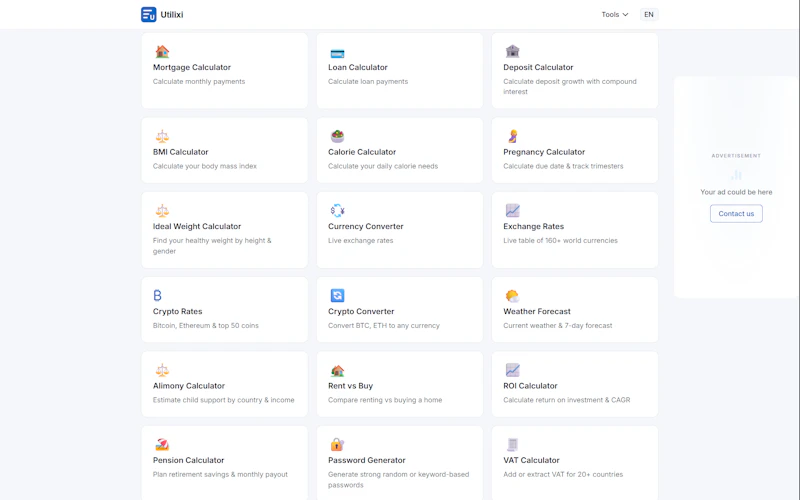Click the Alimony Calculator scales icon
Viewport: 800px width, 500px height.
tap(162, 370)
